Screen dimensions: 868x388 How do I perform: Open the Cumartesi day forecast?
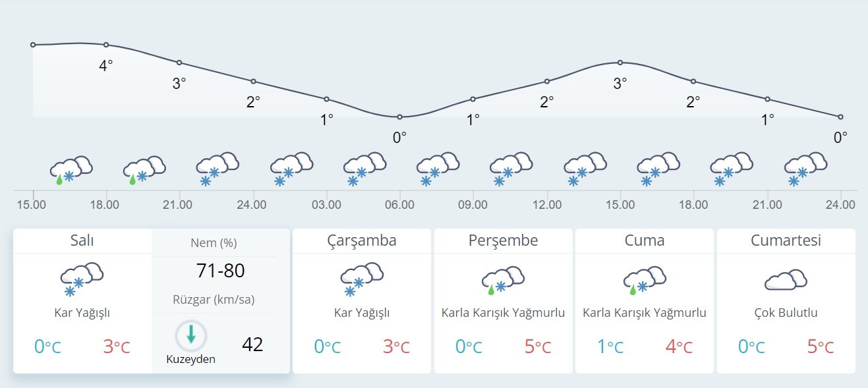[x=786, y=240]
